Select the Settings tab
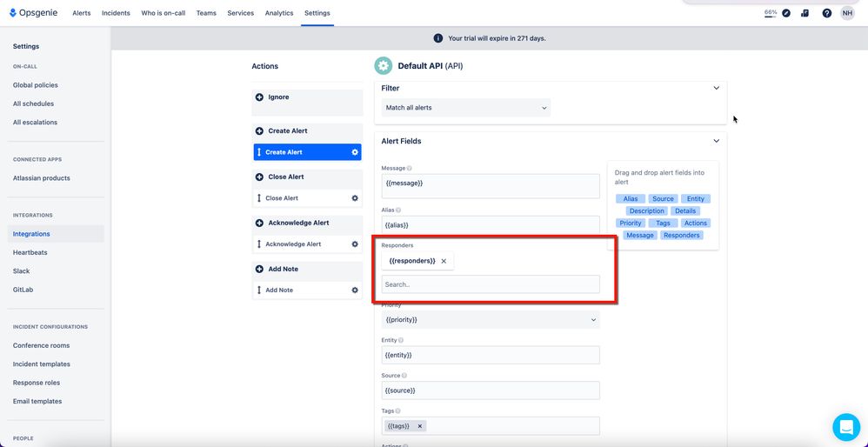868x447 pixels. click(x=317, y=13)
